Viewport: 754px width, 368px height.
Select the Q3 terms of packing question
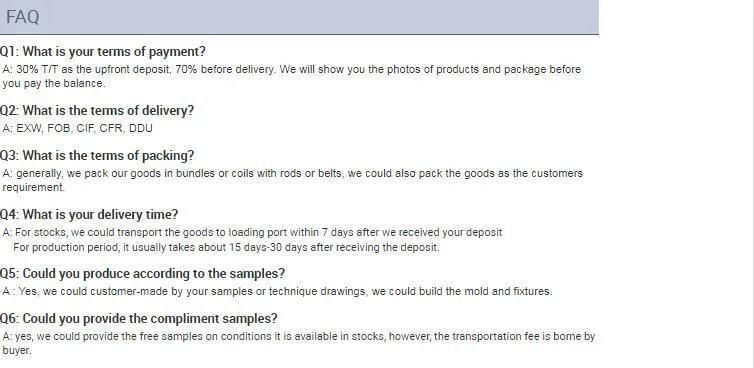point(97,156)
